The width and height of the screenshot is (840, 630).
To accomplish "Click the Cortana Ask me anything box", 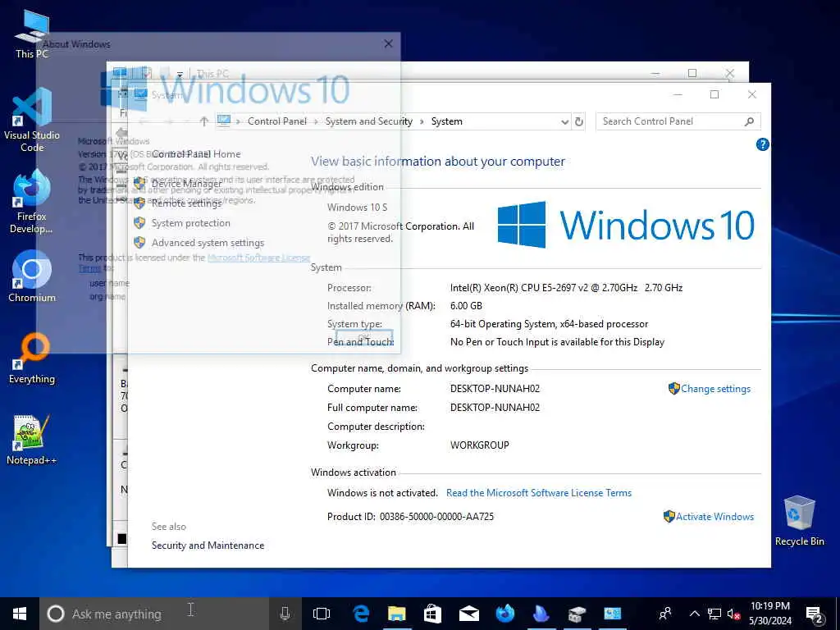I will coord(153,614).
